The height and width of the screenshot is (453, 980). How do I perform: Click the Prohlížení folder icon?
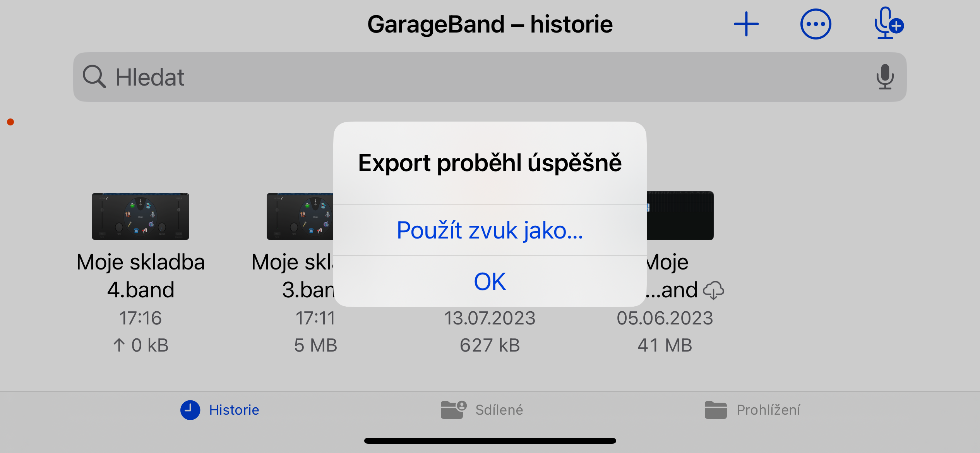[x=716, y=410]
